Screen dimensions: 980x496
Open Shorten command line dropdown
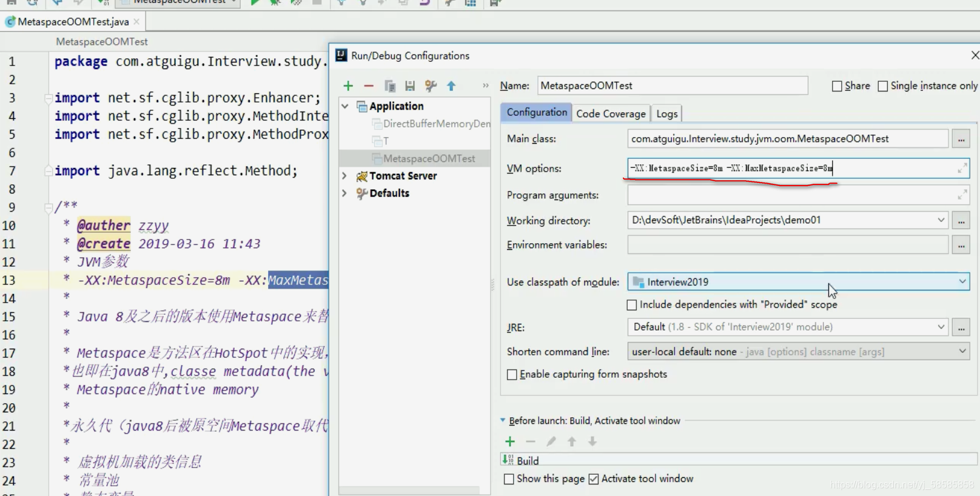point(962,352)
